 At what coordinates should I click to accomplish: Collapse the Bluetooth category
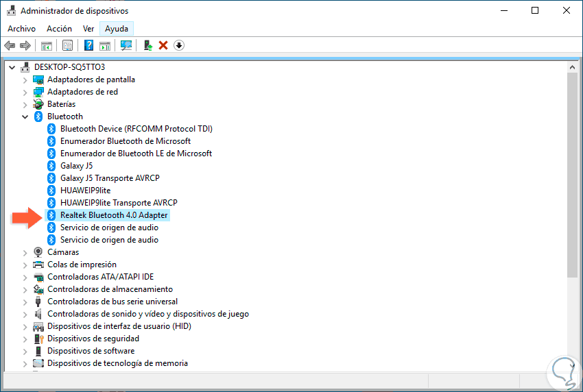pyautogui.click(x=25, y=117)
